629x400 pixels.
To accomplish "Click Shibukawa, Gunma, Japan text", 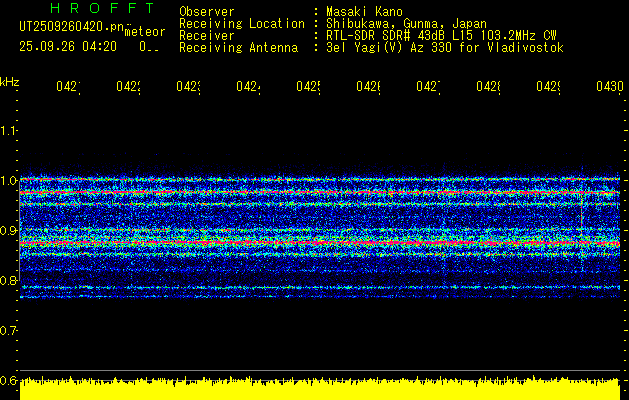I will click(x=406, y=24).
